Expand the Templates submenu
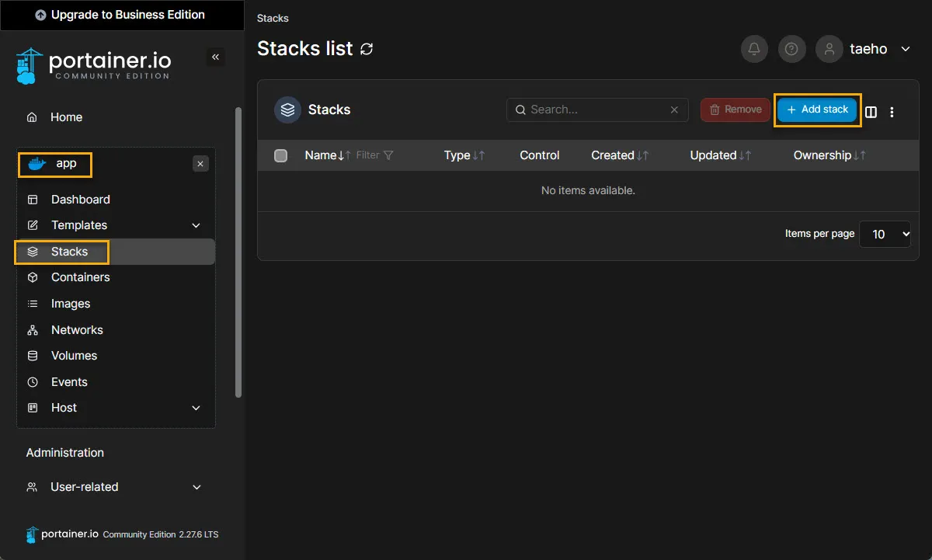The image size is (932, 560). coord(196,225)
